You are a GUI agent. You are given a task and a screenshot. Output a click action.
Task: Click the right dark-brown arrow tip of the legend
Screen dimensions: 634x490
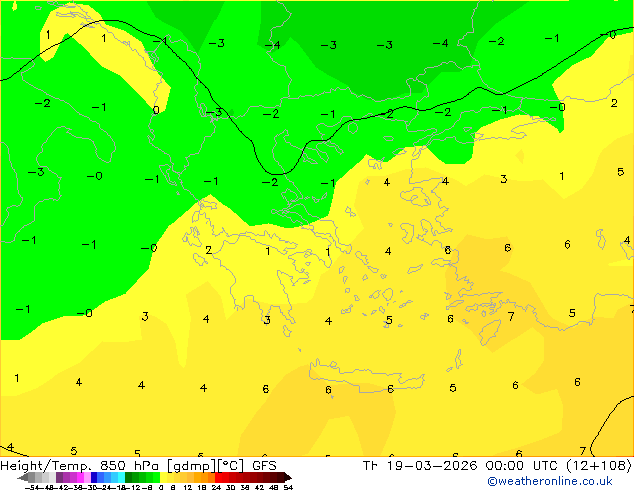(290, 478)
